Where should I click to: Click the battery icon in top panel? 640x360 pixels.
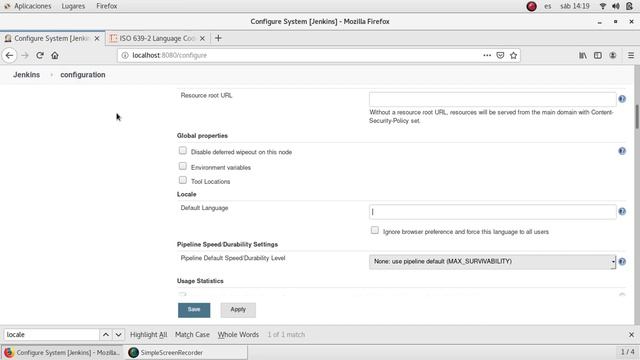(x=629, y=6)
